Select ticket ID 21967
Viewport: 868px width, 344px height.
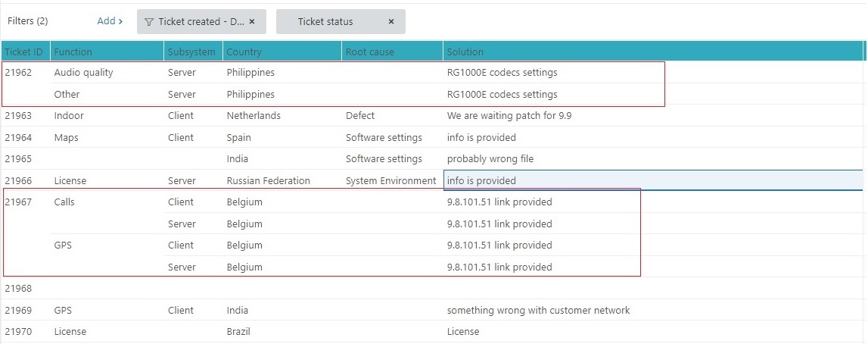[18, 202]
